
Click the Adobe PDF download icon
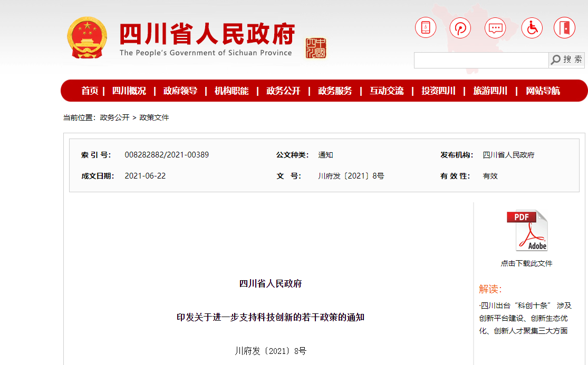click(x=527, y=231)
